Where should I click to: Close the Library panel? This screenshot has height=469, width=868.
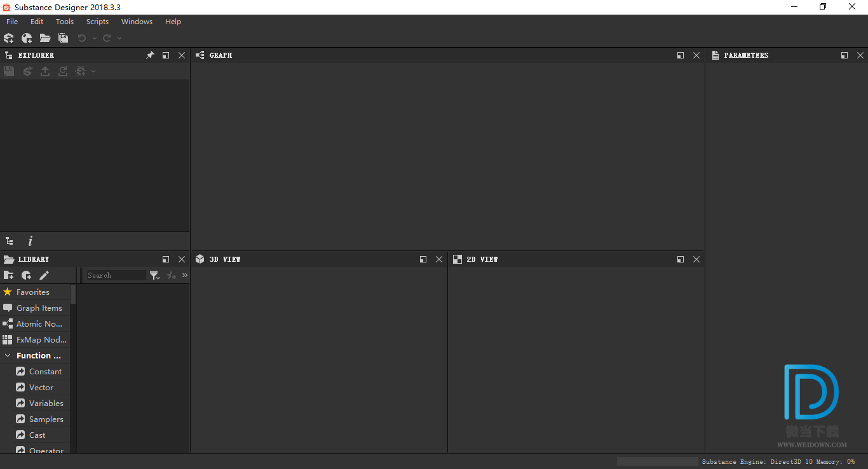click(x=182, y=259)
